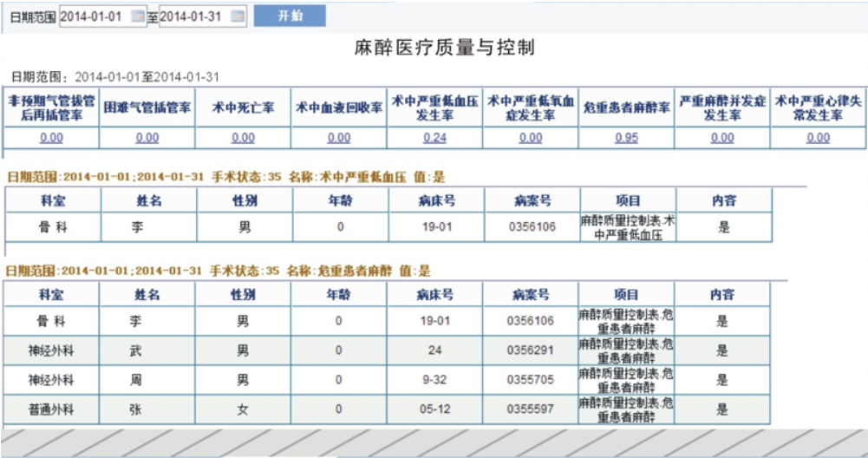
Task: Open the 0.95 value under 危重患者麻醉率
Action: tap(626, 138)
